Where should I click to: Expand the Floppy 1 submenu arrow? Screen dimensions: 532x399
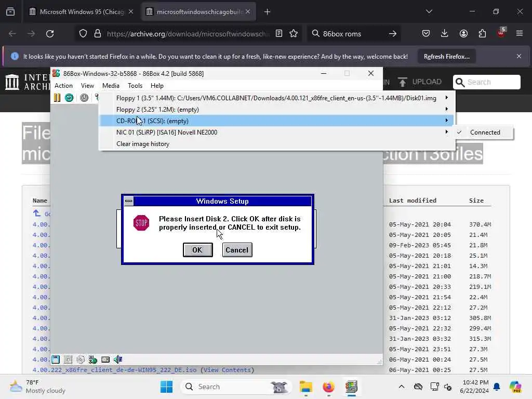(446, 98)
